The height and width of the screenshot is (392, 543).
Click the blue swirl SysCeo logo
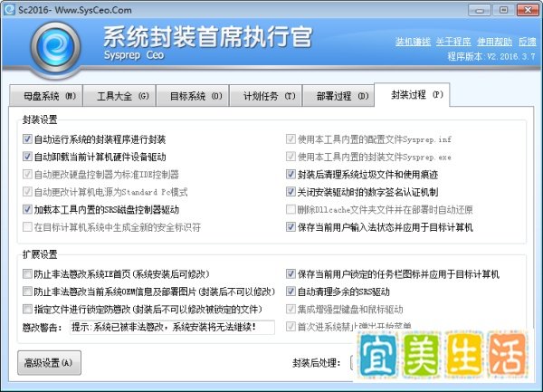(x=55, y=47)
